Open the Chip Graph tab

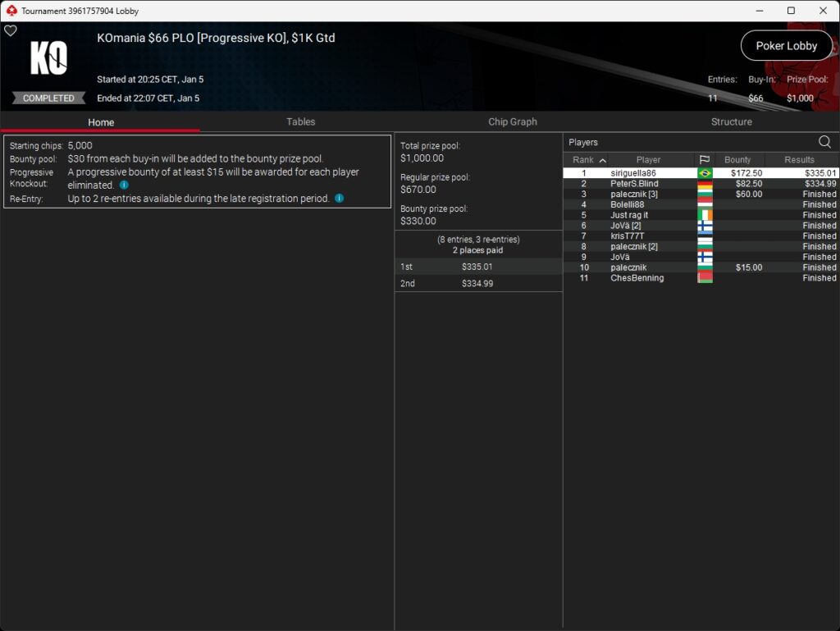[513, 121]
